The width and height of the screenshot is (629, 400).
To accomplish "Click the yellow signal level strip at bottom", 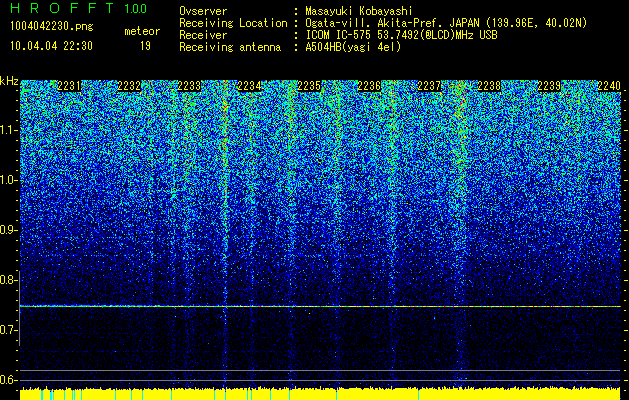I will (320, 394).
